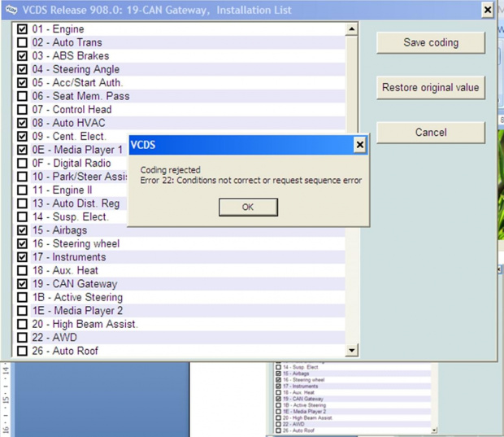Image resolution: width=504 pixels, height=437 pixels.
Task: Select '1B - Active Steering' label
Action: tap(77, 297)
